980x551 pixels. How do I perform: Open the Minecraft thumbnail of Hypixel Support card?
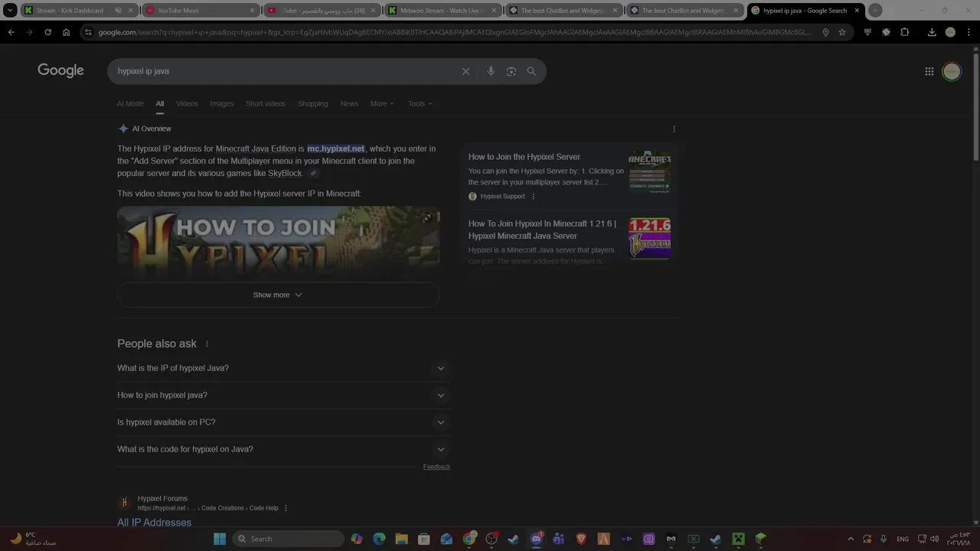[x=649, y=171]
